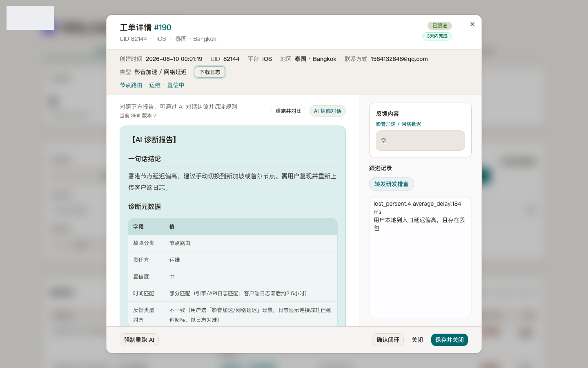Click the 字段 column header
Screen dimensions: 588x368
point(138,227)
